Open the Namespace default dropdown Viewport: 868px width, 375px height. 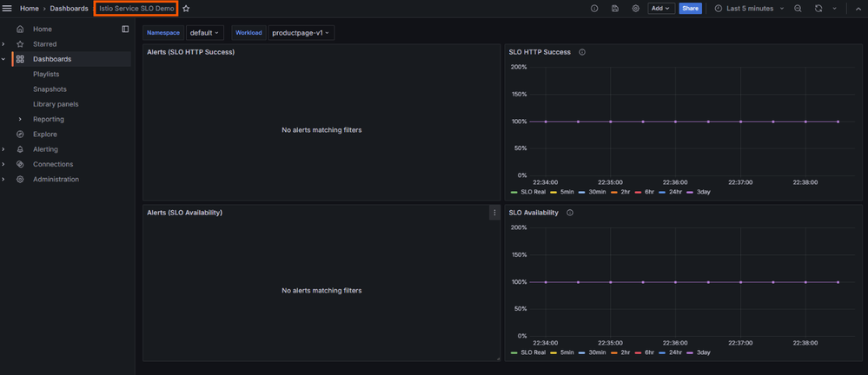tap(204, 33)
